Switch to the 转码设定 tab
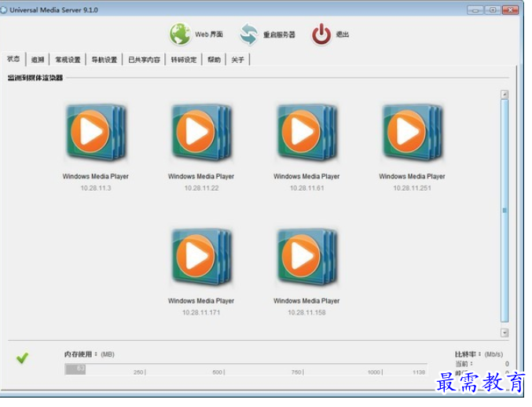Viewport: 532px width, 407px height. pyautogui.click(x=184, y=60)
